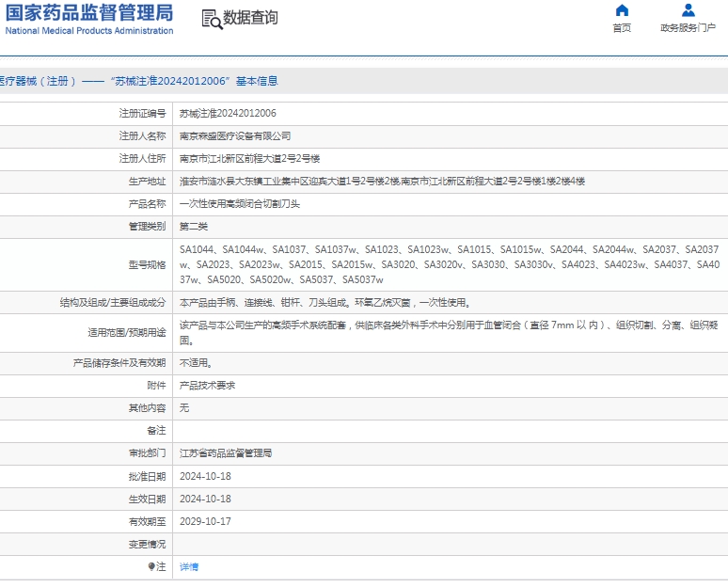Click the 注册人住所 row label
The width and height of the screenshot is (728, 587).
tap(143, 159)
